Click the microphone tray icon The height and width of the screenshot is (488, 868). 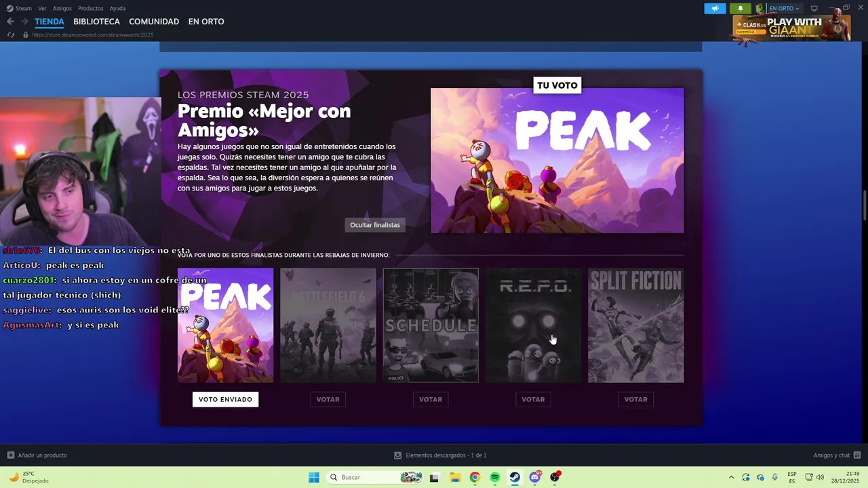click(x=774, y=477)
